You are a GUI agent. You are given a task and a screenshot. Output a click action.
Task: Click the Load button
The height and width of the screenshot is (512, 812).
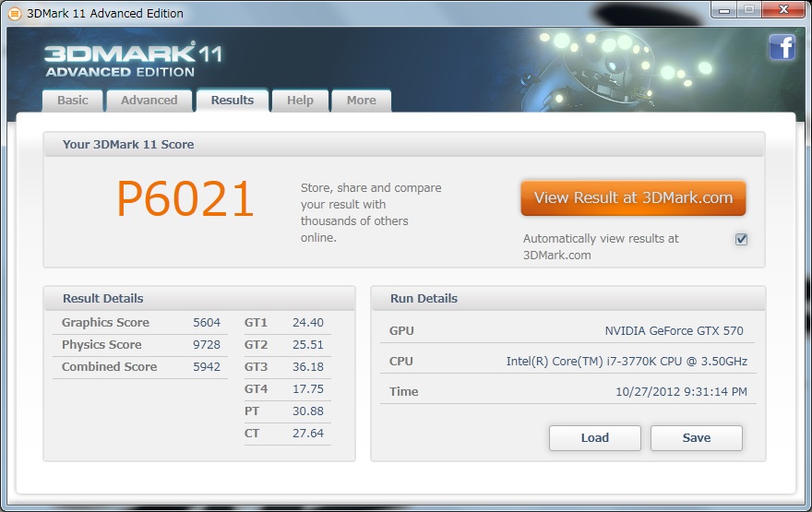point(595,438)
